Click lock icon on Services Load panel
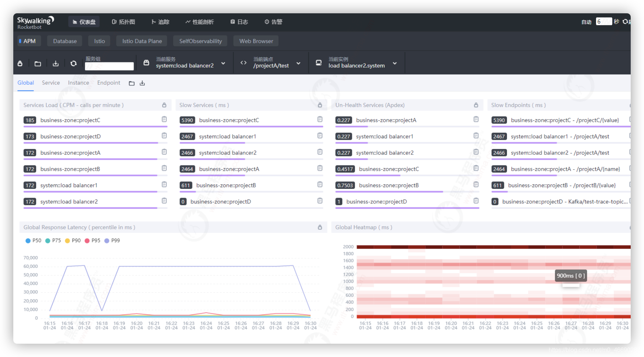This screenshot has height=357, width=644. coord(164,105)
